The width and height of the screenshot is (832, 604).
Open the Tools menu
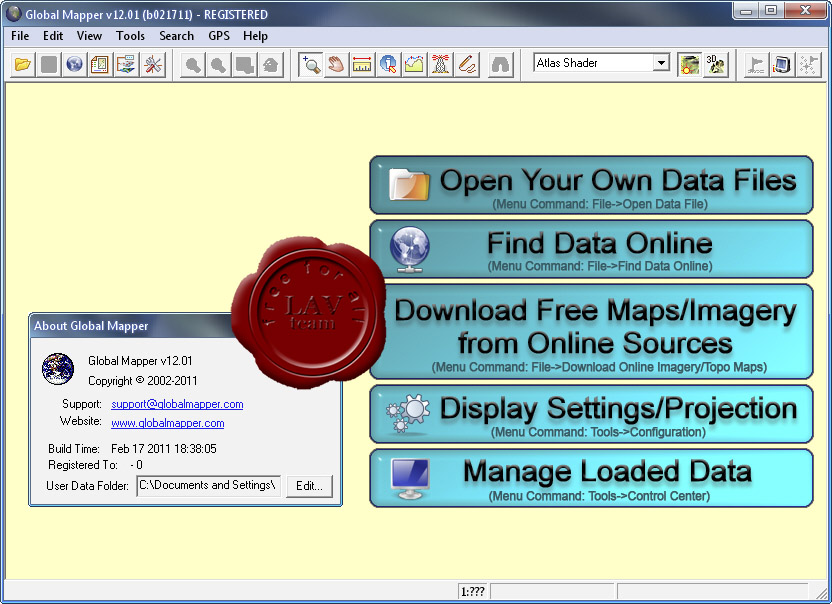(131, 36)
